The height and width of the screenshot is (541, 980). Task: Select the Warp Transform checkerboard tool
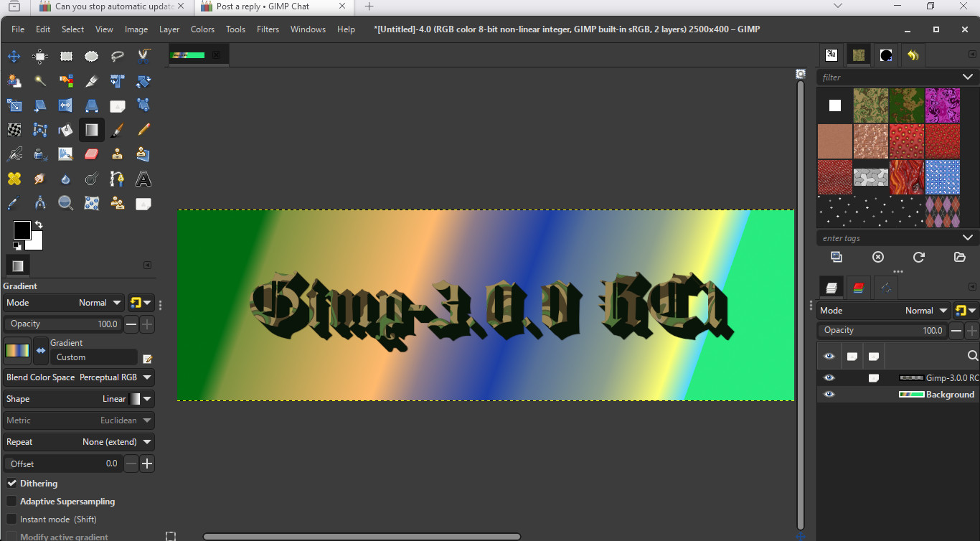[x=14, y=130]
